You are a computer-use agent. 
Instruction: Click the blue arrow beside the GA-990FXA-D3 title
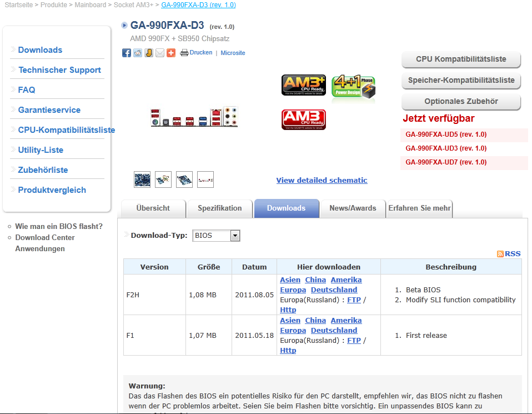tap(124, 25)
